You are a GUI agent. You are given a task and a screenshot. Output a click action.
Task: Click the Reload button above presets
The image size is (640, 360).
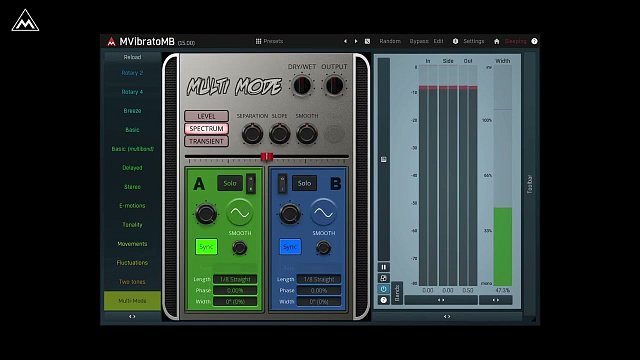132,57
